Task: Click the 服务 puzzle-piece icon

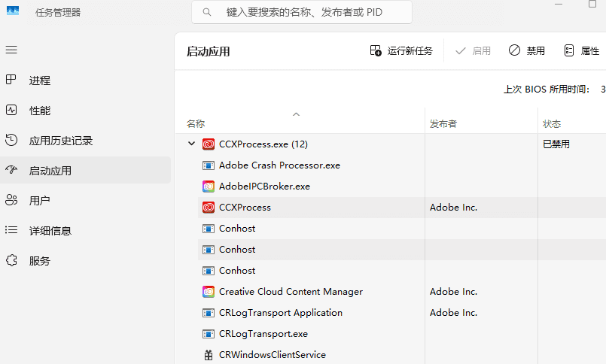Action: point(11,260)
